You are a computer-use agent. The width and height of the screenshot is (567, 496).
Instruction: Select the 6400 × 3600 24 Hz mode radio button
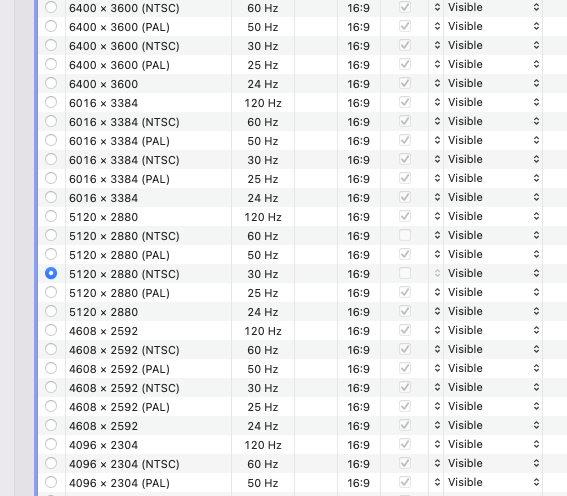tap(51, 83)
